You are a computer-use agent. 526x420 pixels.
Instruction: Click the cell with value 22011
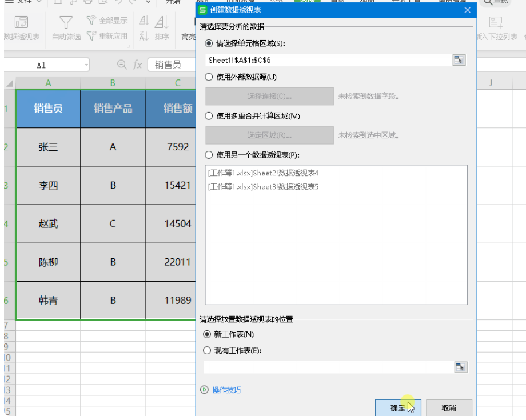[170, 262]
